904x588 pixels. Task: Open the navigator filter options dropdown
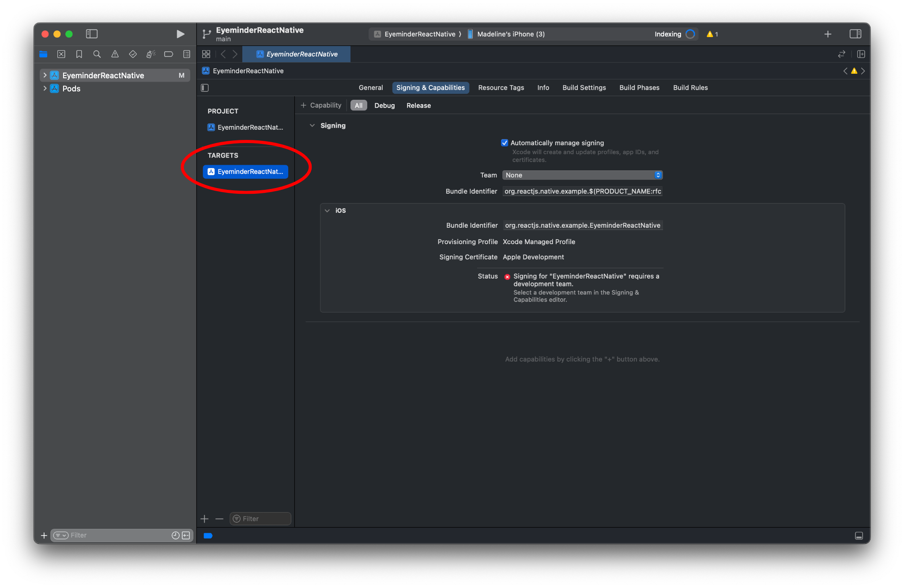pyautogui.click(x=60, y=535)
